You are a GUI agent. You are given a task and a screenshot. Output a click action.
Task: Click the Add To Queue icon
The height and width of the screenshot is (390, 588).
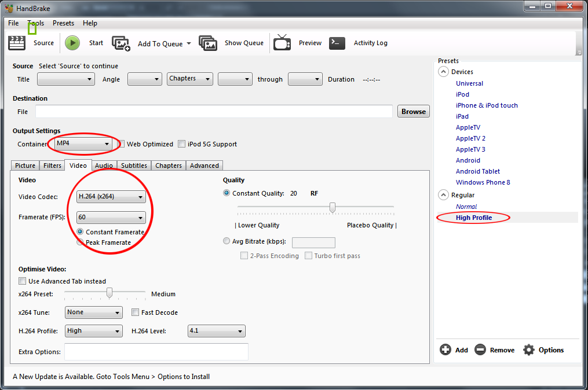tap(121, 43)
